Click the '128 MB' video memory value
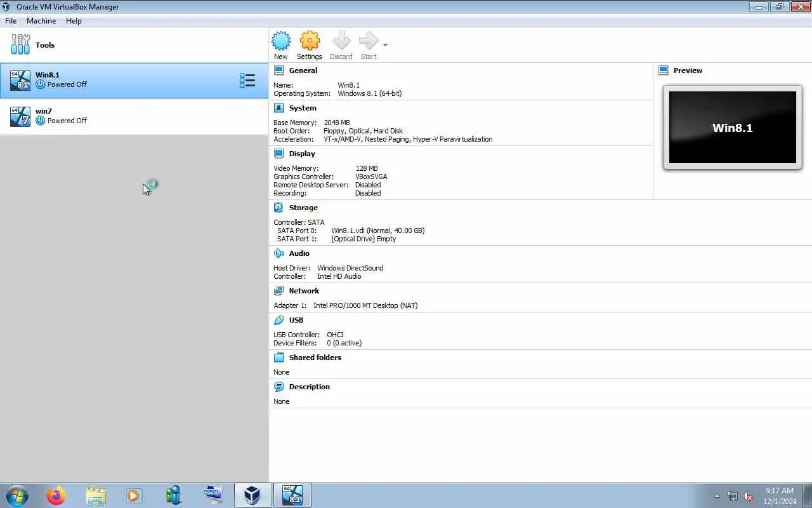Image resolution: width=812 pixels, height=508 pixels. click(367, 168)
